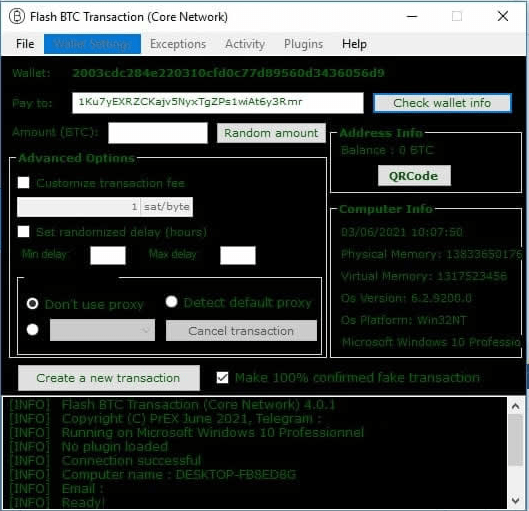Image resolution: width=529 pixels, height=511 pixels.
Task: Enable Set randomized delay checkbox
Action: click(x=23, y=232)
